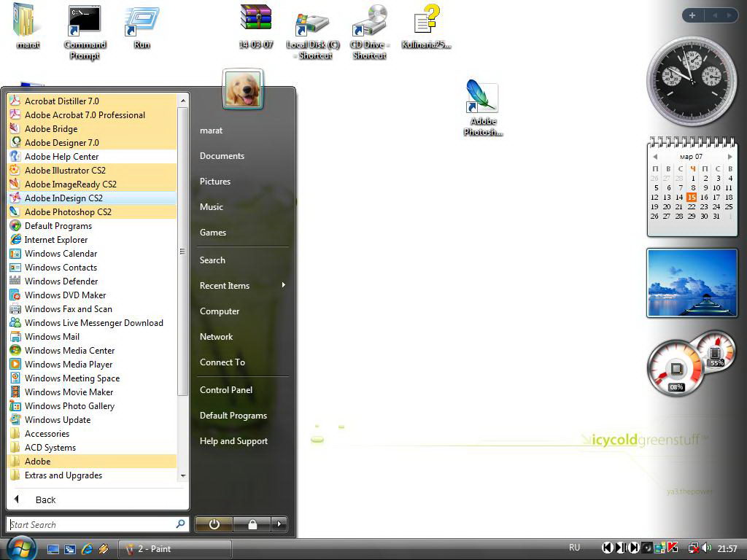Image resolution: width=747 pixels, height=560 pixels.
Task: Expand the Accessories folder
Action: (93, 433)
